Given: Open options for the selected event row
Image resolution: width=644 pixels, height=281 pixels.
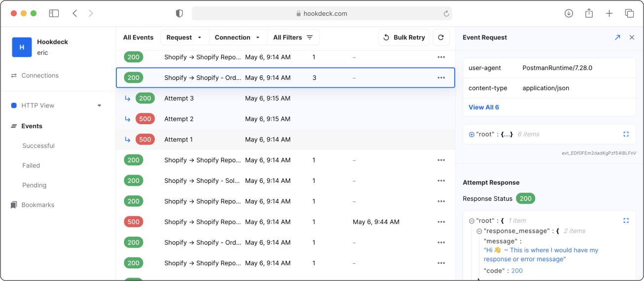Looking at the screenshot, I should click(x=441, y=78).
